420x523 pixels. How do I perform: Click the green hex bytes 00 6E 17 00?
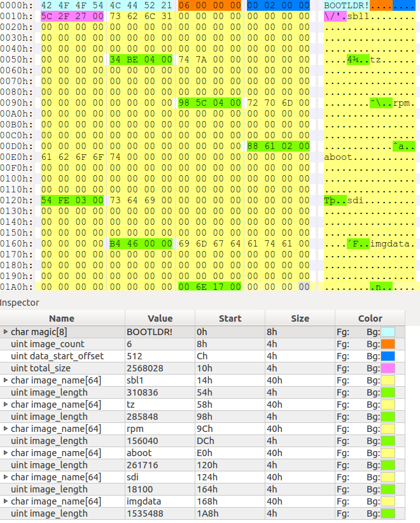[210, 287]
